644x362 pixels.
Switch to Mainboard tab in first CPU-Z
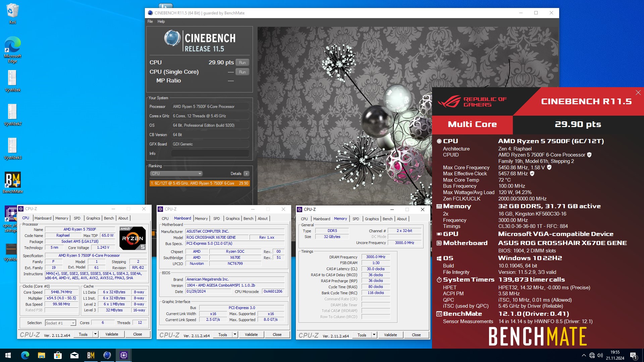tap(43, 218)
